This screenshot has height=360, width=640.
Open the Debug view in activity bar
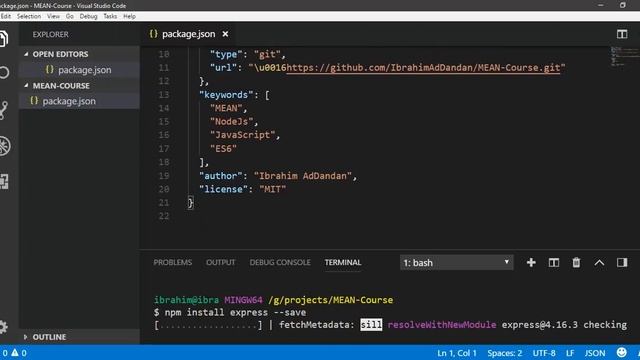[x=4, y=146]
